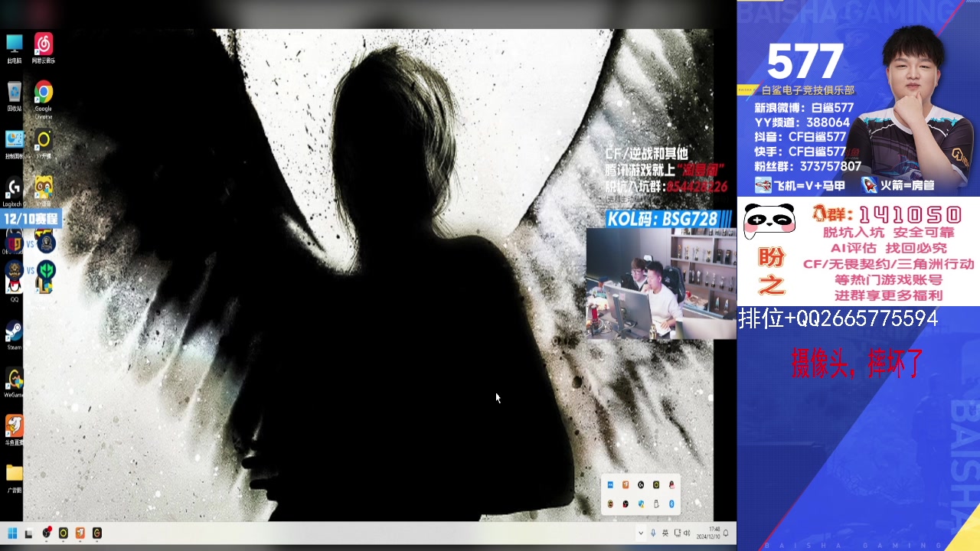Viewport: 980px width, 551px height.
Task: Click the red 摄像头,摔坏了 caption
Action: tap(857, 364)
